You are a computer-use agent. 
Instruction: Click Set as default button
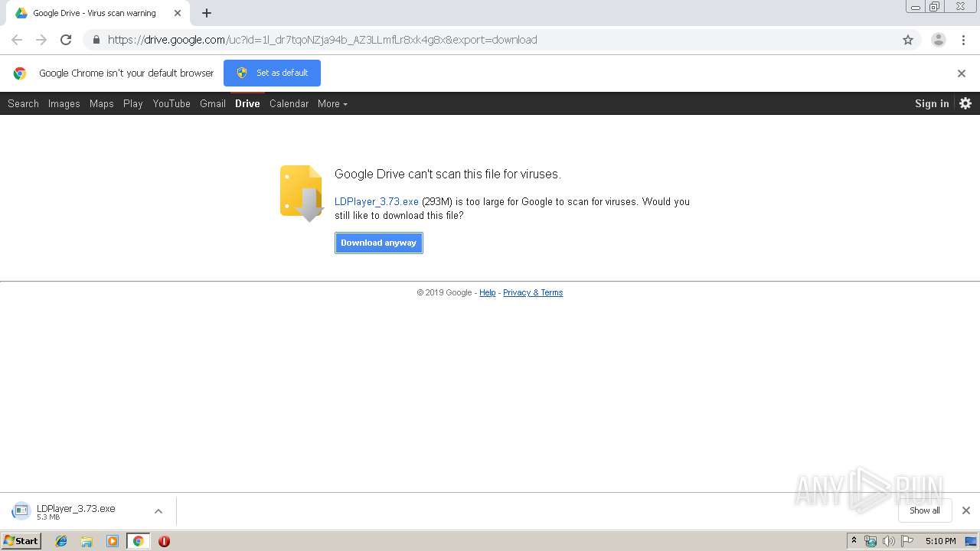pyautogui.click(x=272, y=73)
